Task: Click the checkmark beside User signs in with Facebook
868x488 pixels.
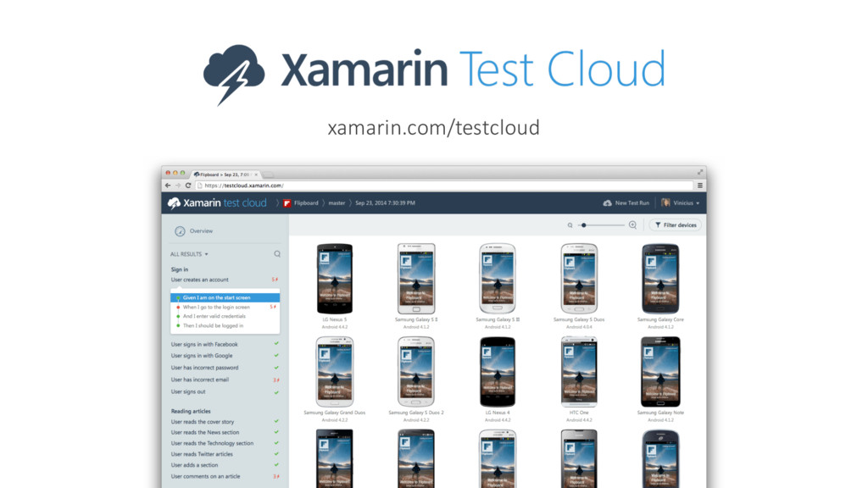Action: point(276,344)
